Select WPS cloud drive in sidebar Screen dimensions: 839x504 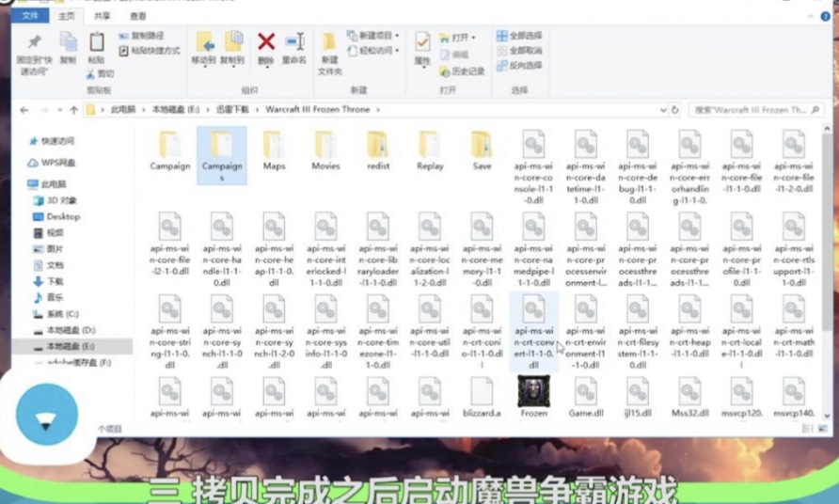coord(52,163)
